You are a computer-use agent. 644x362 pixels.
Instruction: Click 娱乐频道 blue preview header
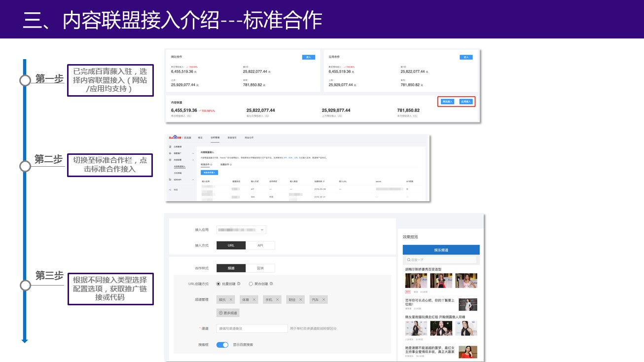coord(441,250)
